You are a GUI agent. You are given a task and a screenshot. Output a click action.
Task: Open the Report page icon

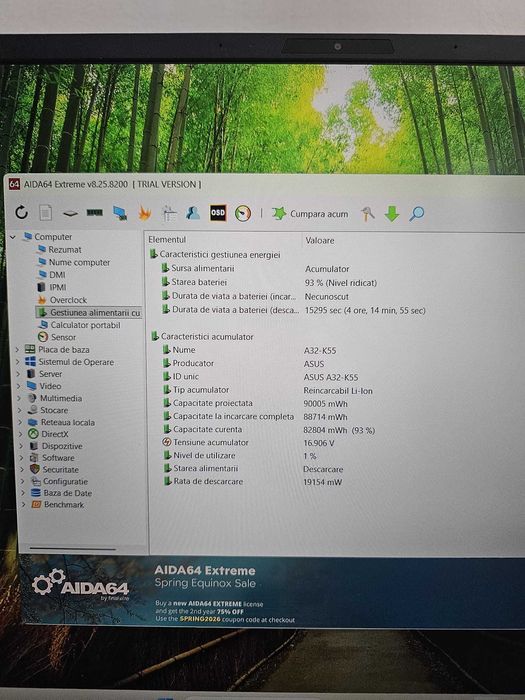(x=45, y=212)
